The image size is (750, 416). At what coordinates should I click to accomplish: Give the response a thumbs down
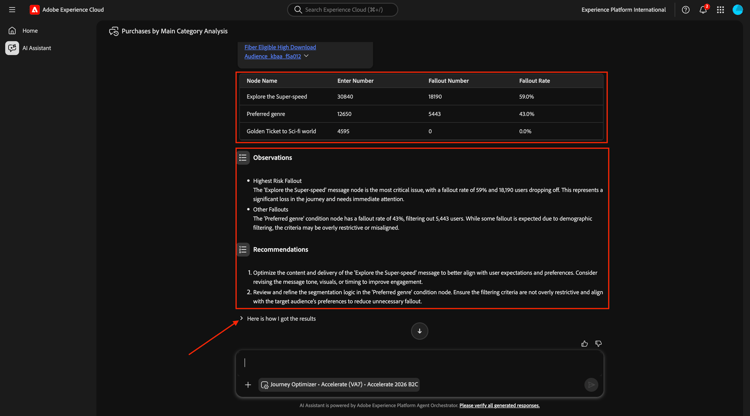pyautogui.click(x=598, y=343)
